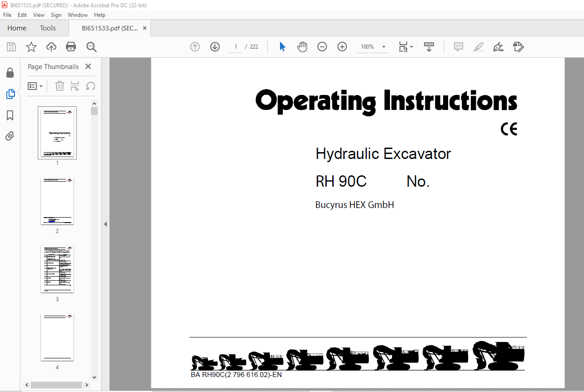Zoom in with plus icon
The image size is (584, 392).
342,47
